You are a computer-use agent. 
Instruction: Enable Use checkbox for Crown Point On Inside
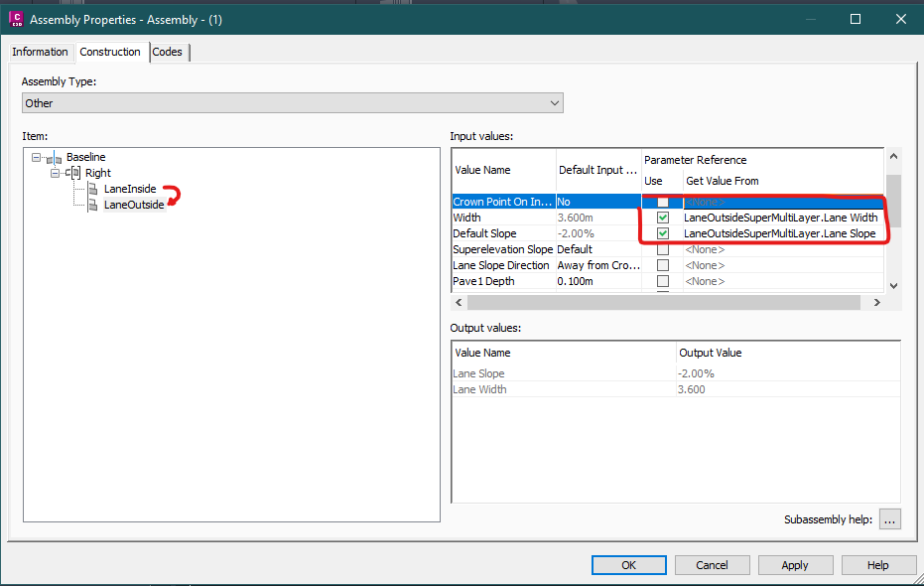click(x=662, y=201)
